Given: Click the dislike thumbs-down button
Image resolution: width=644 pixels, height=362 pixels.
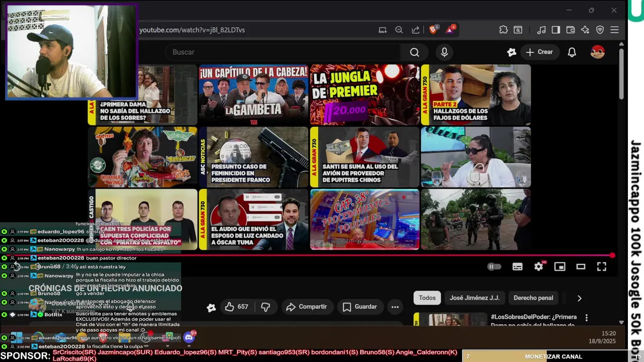Looking at the screenshot, I should (x=266, y=307).
